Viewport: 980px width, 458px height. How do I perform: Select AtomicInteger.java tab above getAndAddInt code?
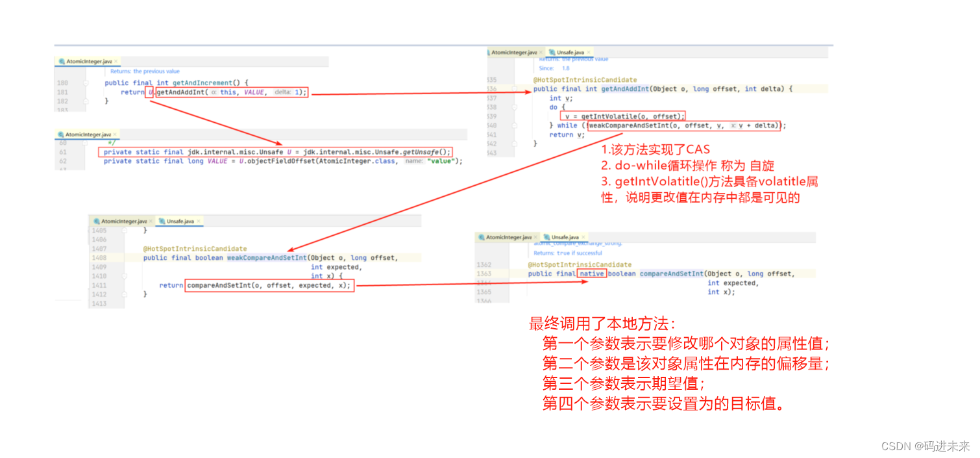click(517, 52)
